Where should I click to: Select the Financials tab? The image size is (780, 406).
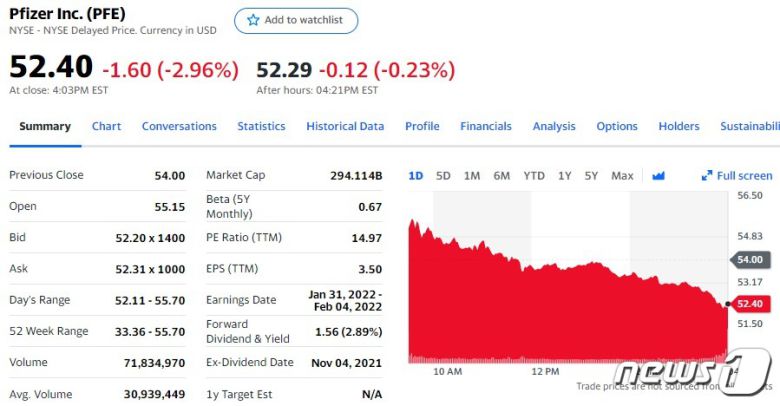pyautogui.click(x=486, y=127)
